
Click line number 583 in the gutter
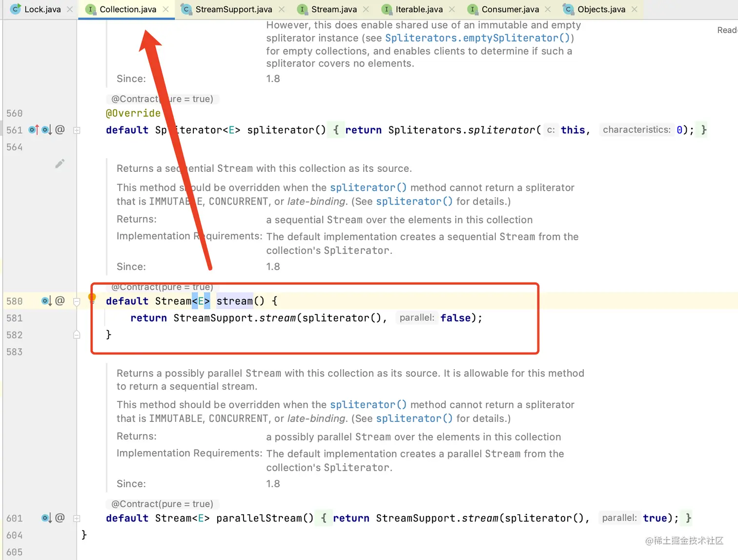click(15, 352)
